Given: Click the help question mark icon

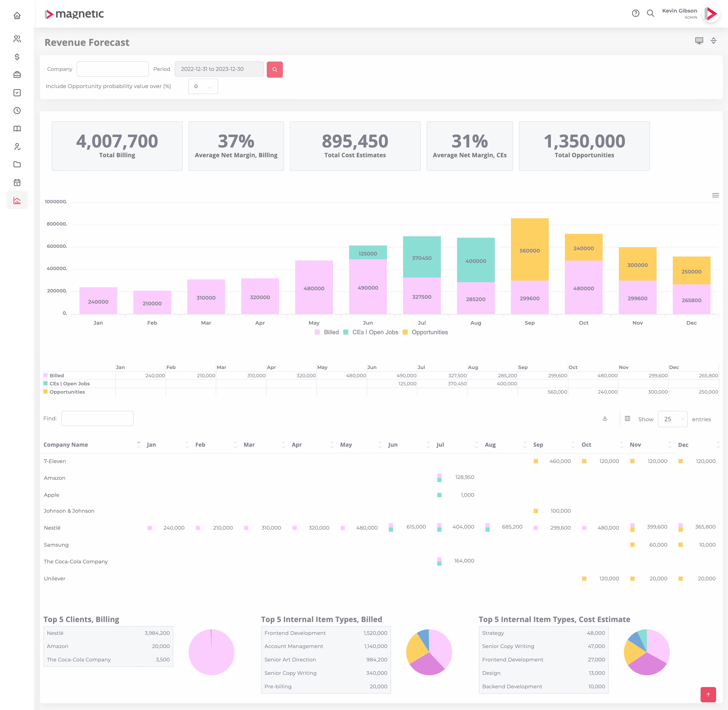Looking at the screenshot, I should point(635,13).
